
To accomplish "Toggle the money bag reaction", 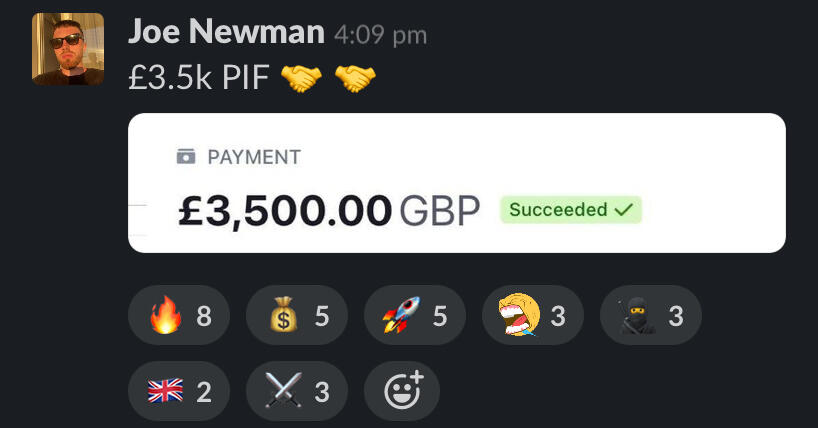I will [x=297, y=315].
